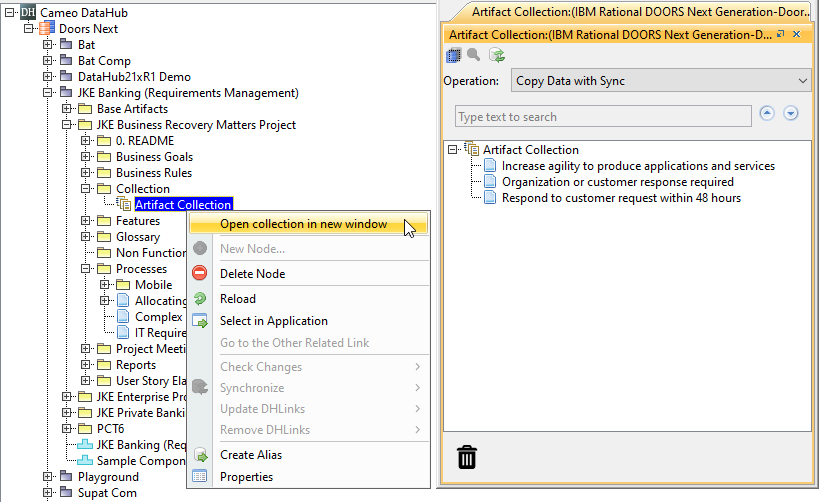Click the Type text to search field
The width and height of the screenshot is (822, 504).
[603, 116]
